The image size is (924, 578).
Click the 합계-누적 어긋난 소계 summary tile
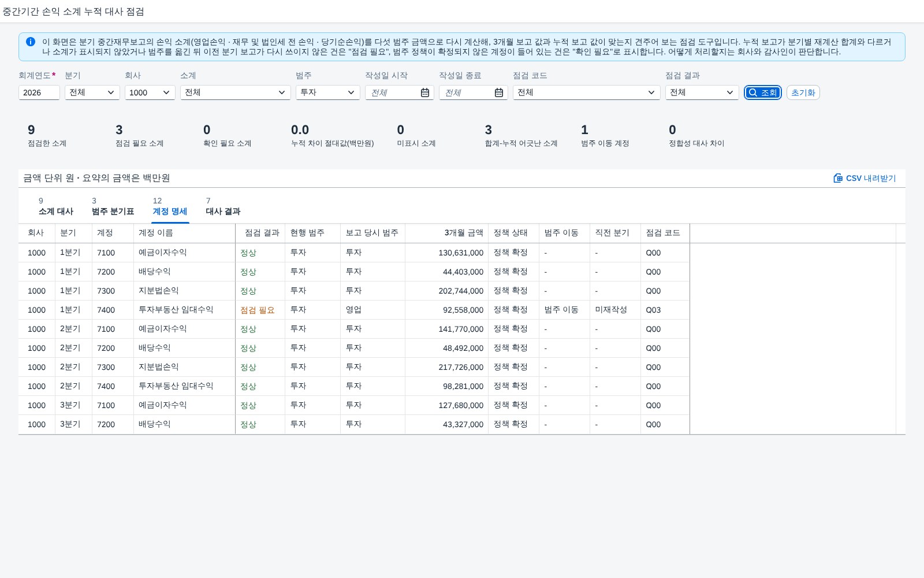pos(521,136)
